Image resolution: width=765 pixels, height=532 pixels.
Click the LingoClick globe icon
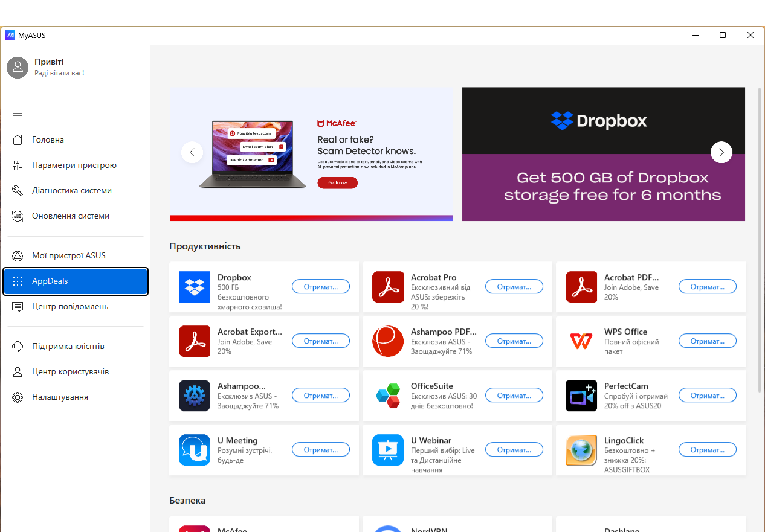coord(581,450)
